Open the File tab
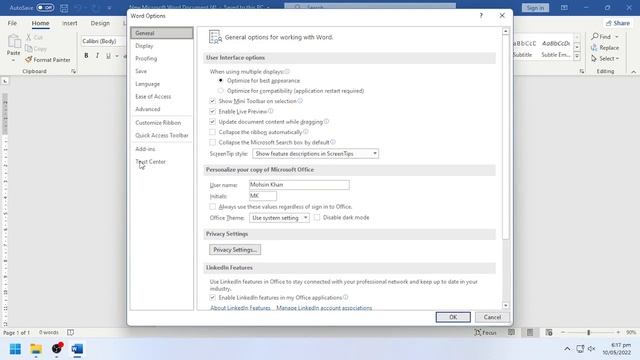 (12, 23)
